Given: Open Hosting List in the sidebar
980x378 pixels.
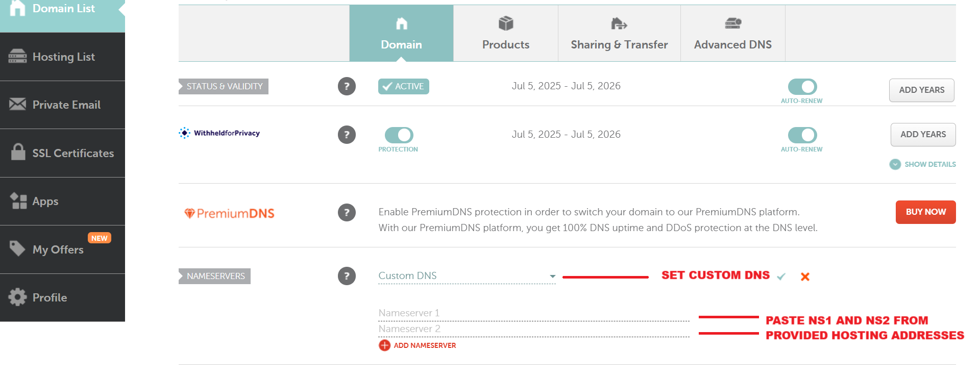Looking at the screenshot, I should (x=62, y=57).
